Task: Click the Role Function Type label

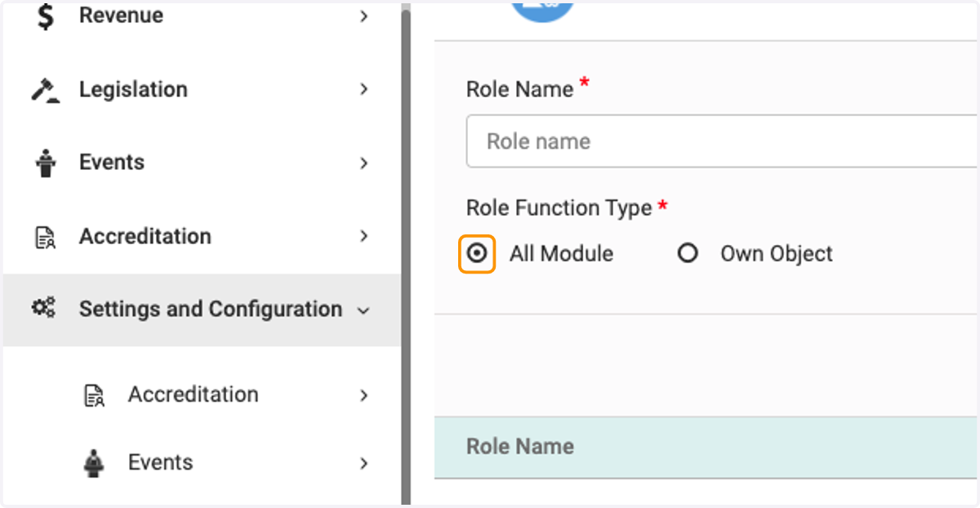Action: (x=559, y=208)
